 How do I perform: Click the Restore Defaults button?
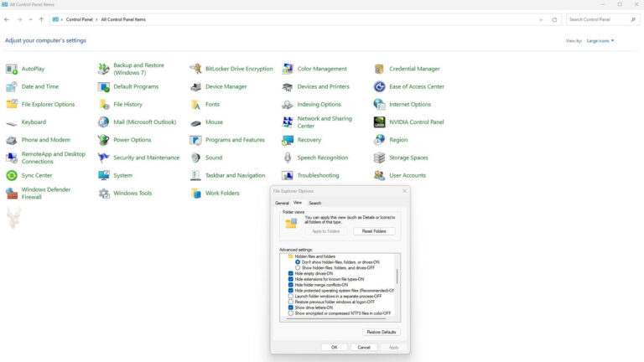pos(382,332)
